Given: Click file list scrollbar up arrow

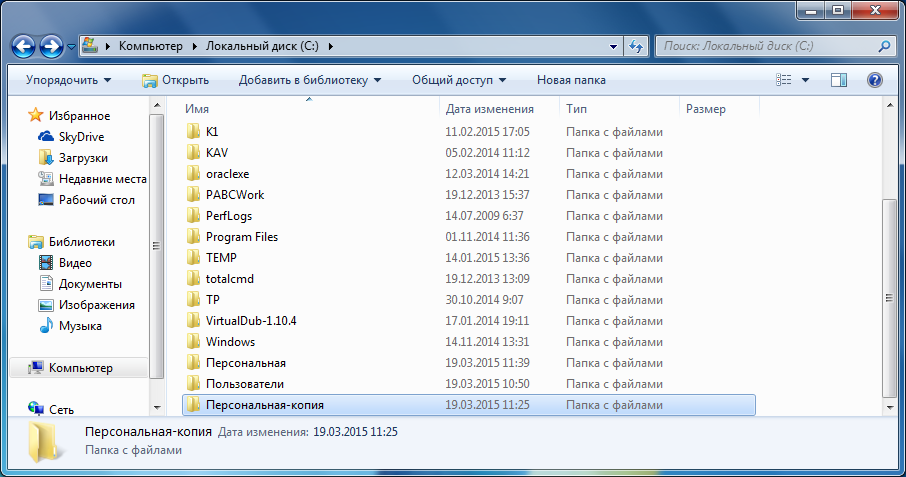Looking at the screenshot, I should [890, 106].
